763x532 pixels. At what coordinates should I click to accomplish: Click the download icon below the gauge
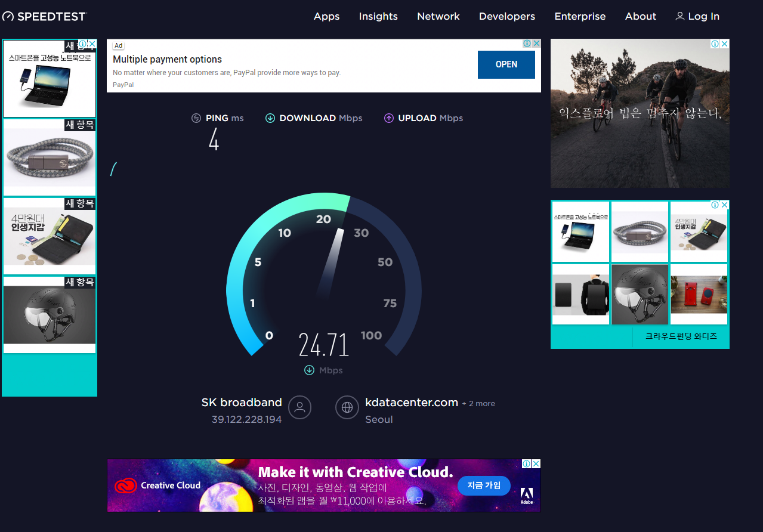309,370
